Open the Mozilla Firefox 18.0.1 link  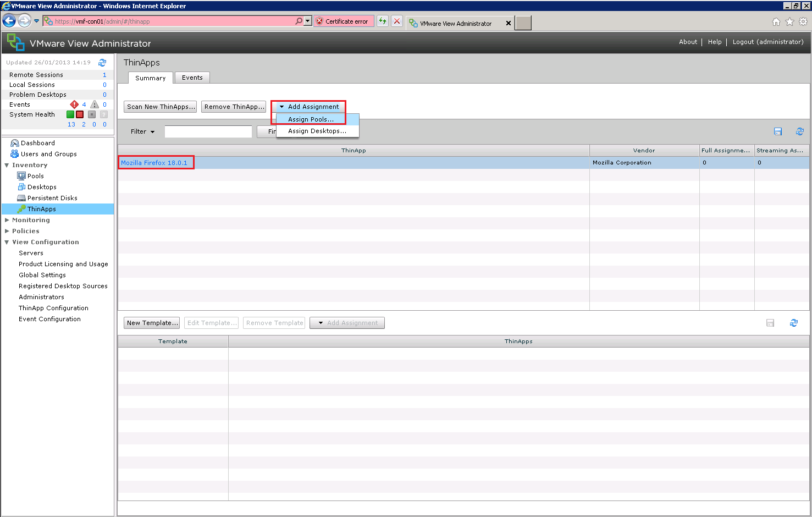(154, 163)
